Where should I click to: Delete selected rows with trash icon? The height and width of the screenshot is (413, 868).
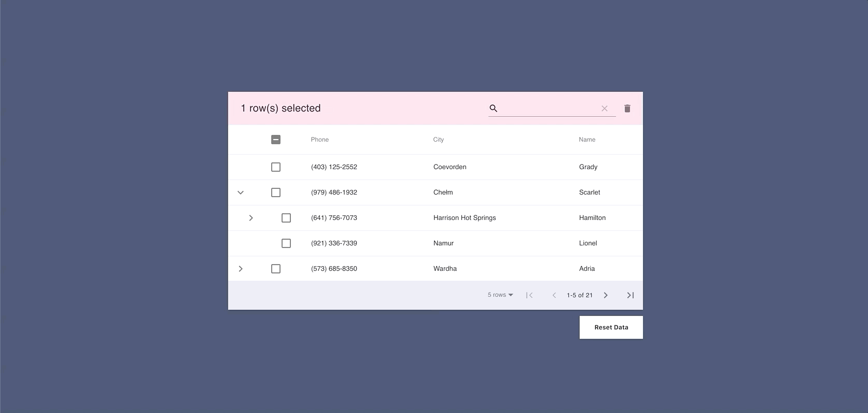tap(627, 108)
